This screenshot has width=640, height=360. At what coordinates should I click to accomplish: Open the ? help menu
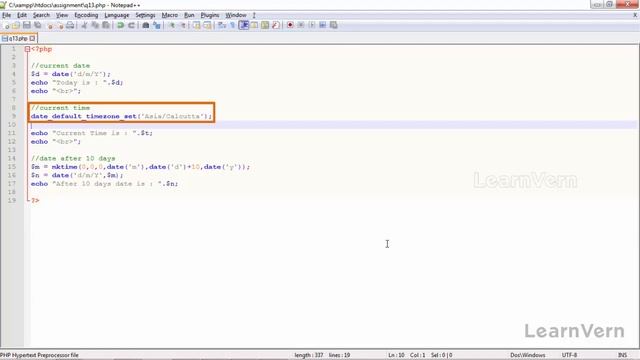coord(254,15)
